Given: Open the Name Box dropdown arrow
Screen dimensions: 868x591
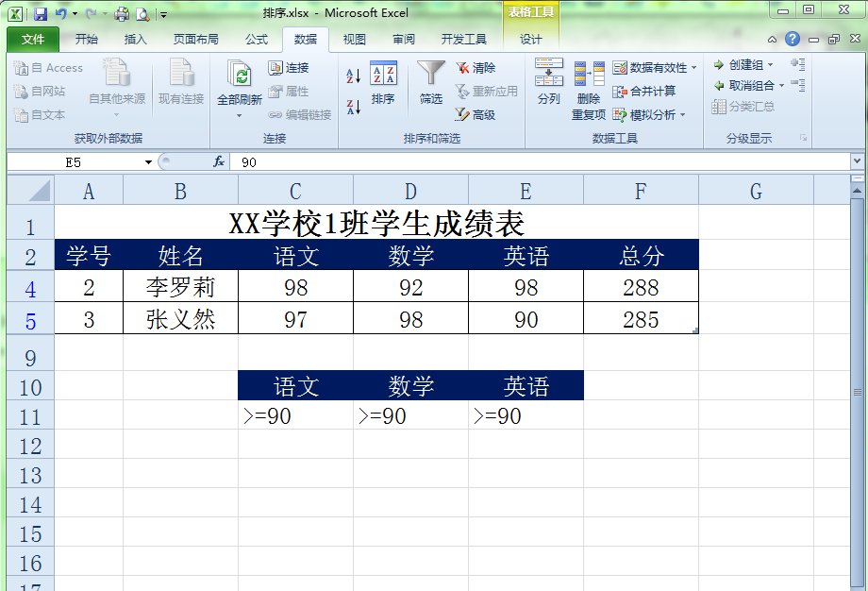Looking at the screenshot, I should [148, 162].
